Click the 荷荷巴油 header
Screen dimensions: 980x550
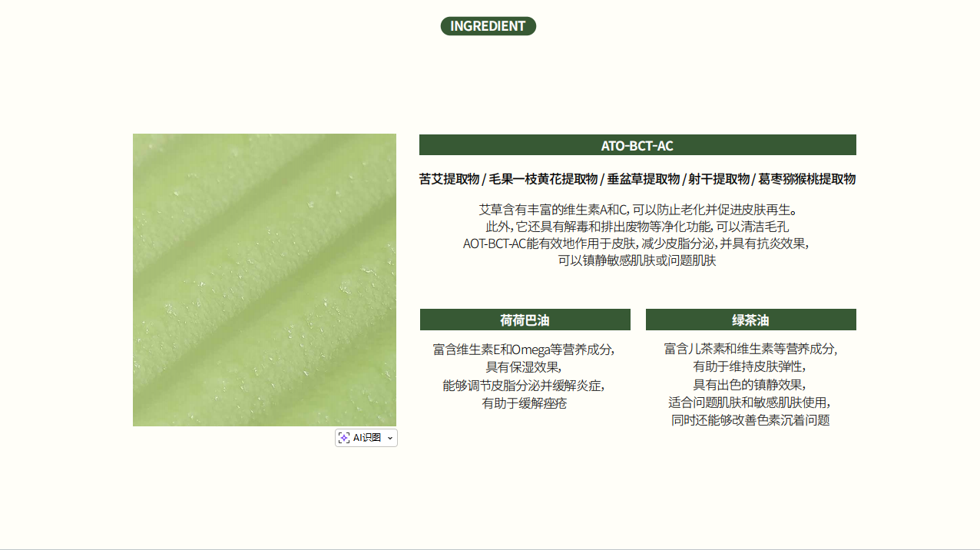tap(525, 320)
